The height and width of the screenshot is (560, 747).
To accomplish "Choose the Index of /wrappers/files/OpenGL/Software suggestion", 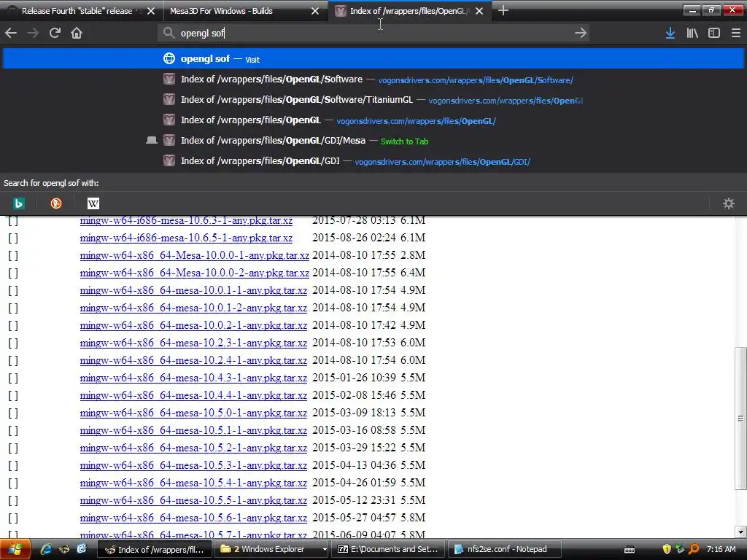I will tap(373, 79).
